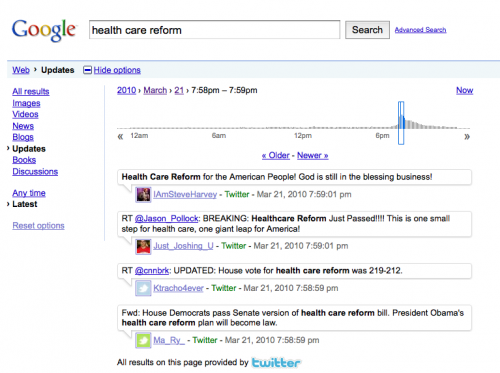Switch to Discussions results
This screenshot has width=500, height=373.
[x=35, y=171]
